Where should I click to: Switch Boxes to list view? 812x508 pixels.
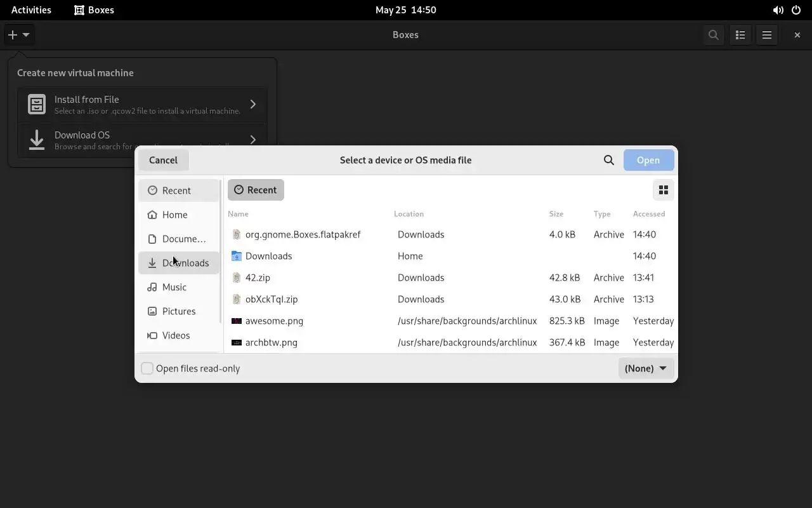740,35
